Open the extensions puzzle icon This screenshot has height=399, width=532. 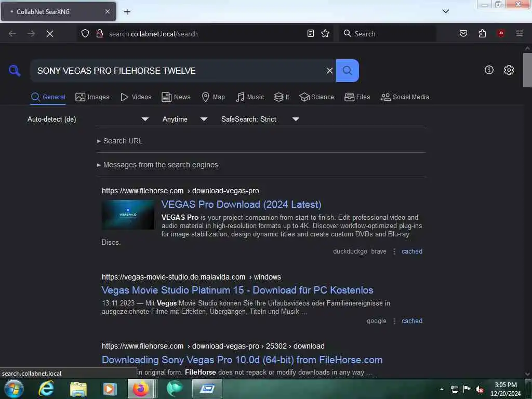(482, 33)
